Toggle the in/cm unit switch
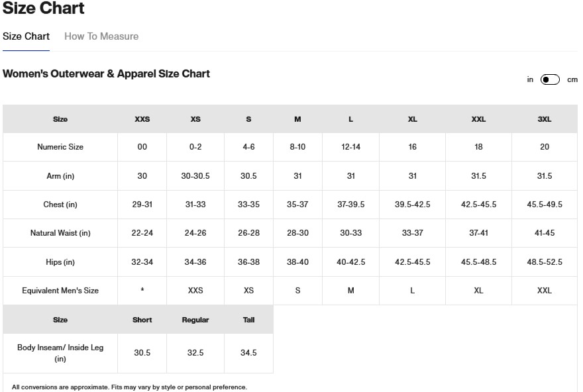Image resolution: width=583 pixels, height=392 pixels. [x=550, y=79]
